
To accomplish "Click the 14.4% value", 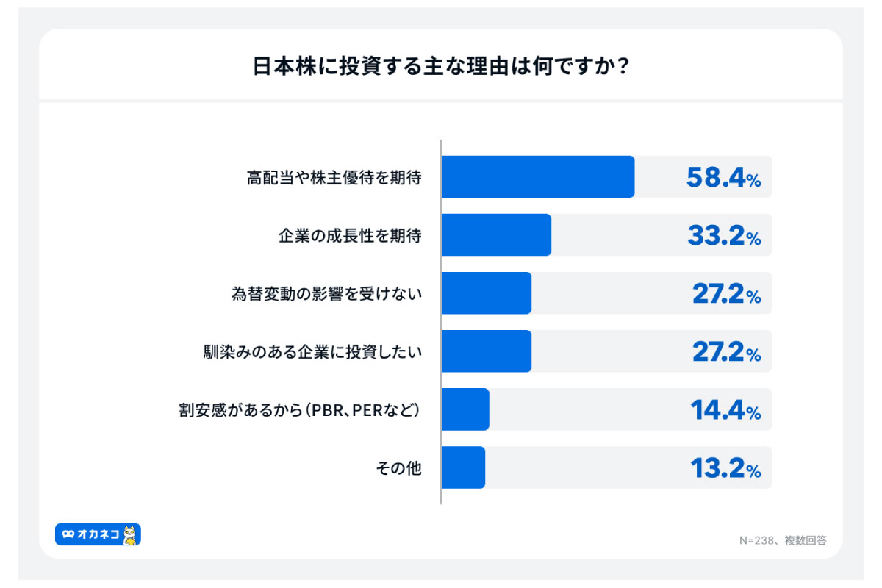I will point(725,409).
